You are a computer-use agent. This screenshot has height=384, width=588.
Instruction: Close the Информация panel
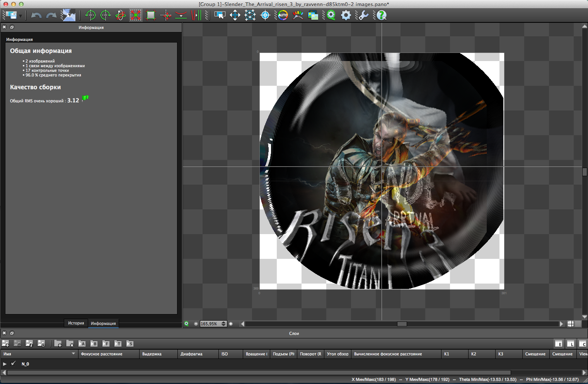click(x=4, y=27)
